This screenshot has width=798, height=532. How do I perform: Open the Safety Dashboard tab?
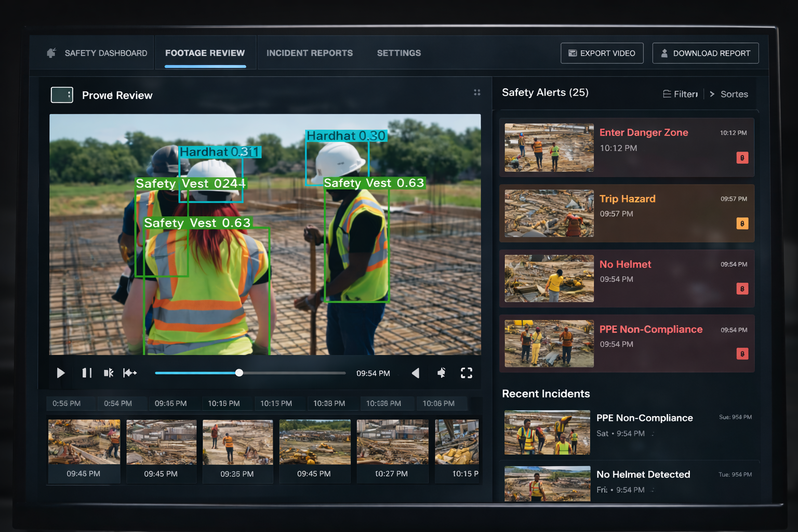tap(105, 52)
